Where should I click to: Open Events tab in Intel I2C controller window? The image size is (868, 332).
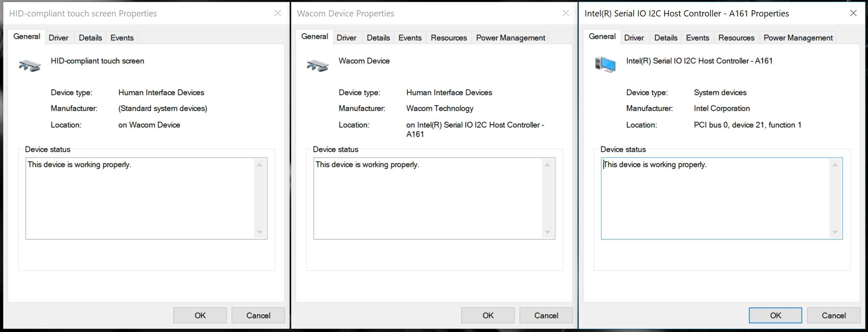698,38
